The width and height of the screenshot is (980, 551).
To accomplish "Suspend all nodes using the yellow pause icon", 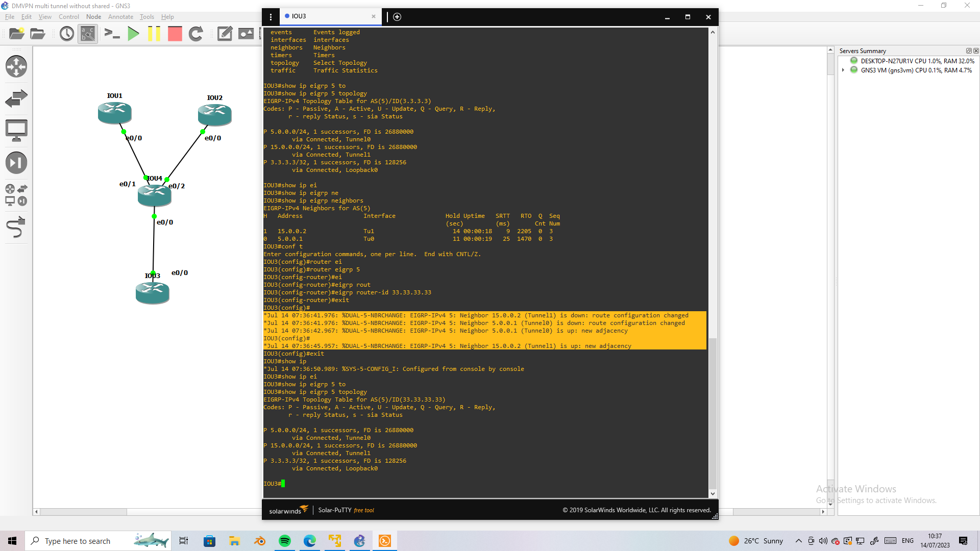I will coord(155,34).
